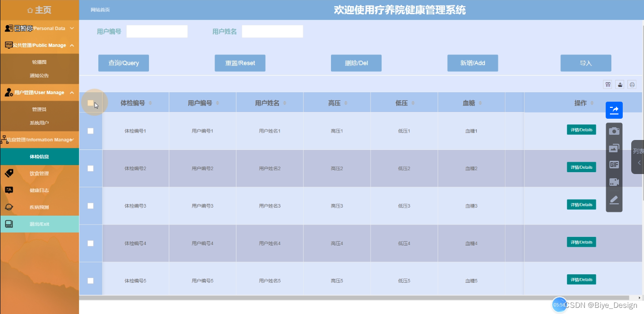Collapse the 公共管理/Public Manage chevron
The image size is (644, 314).
[x=71, y=45]
